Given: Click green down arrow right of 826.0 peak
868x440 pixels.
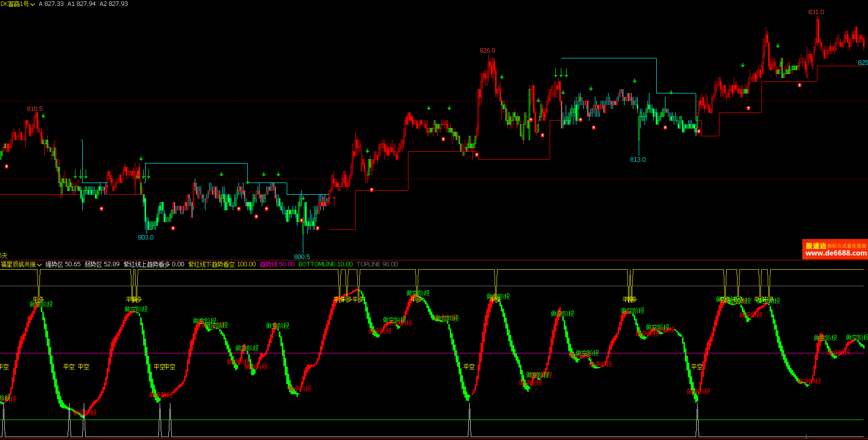Looking at the screenshot, I should 501,77.
